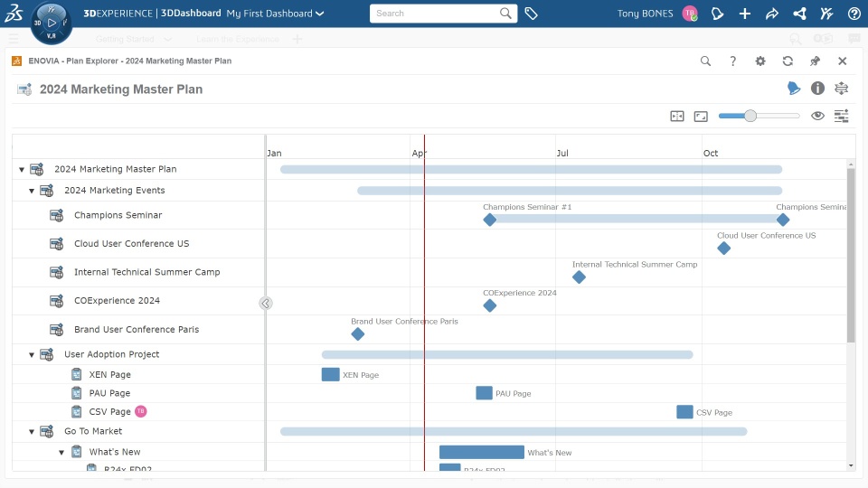Open the tools icon in top bar
The image size is (868, 488).
826,14
